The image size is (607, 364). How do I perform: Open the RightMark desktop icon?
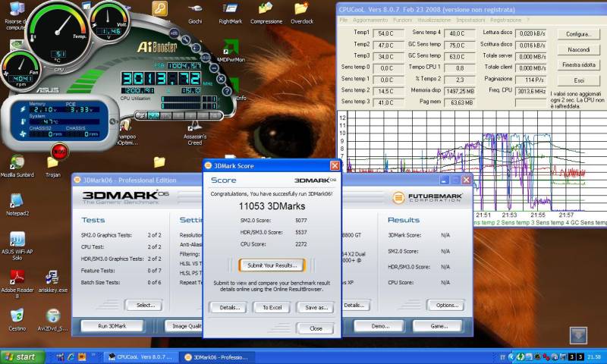(x=230, y=13)
